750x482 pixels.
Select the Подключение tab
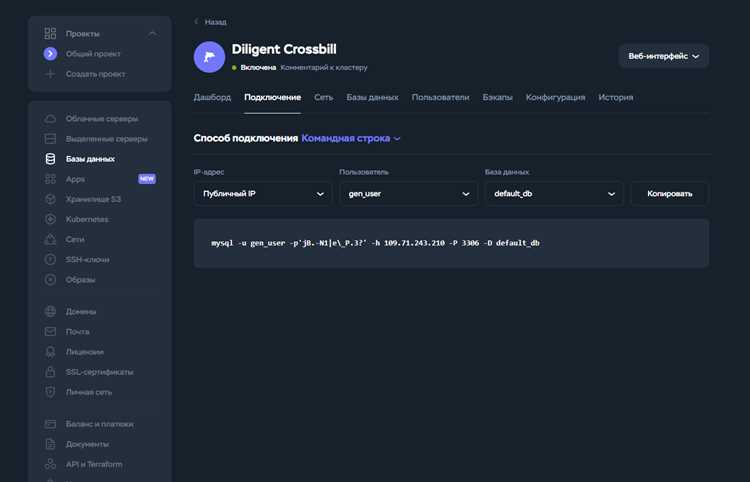tap(273, 97)
